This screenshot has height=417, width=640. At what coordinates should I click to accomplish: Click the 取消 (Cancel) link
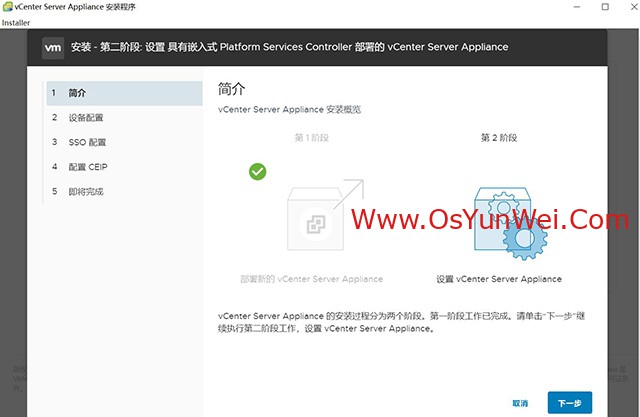[520, 403]
